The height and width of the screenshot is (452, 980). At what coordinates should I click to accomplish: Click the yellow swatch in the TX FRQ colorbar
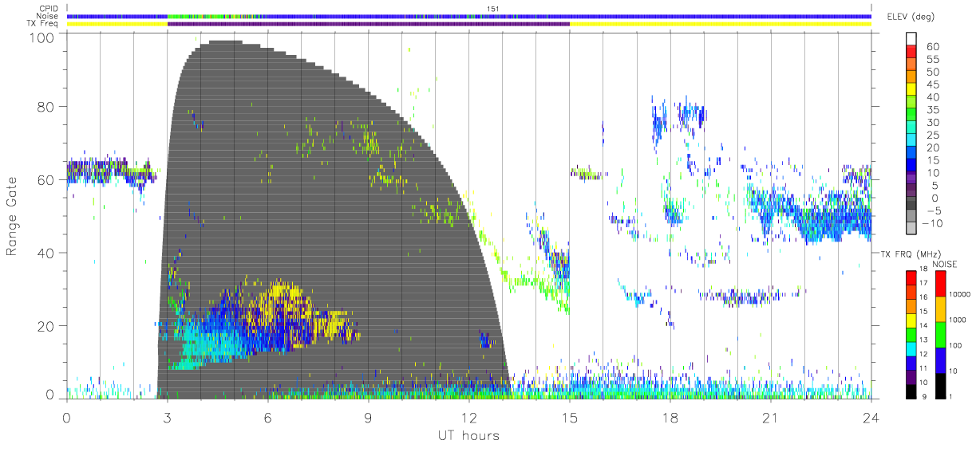click(x=911, y=320)
